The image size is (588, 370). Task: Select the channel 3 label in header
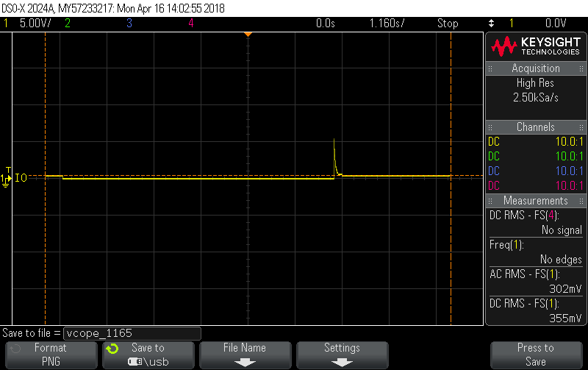click(129, 24)
